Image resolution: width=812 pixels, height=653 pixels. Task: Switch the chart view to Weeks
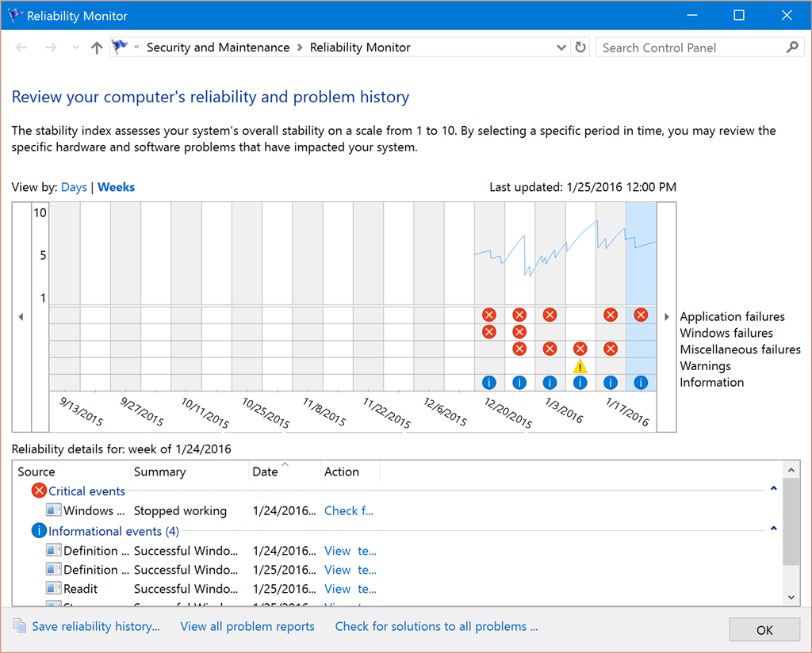[116, 187]
